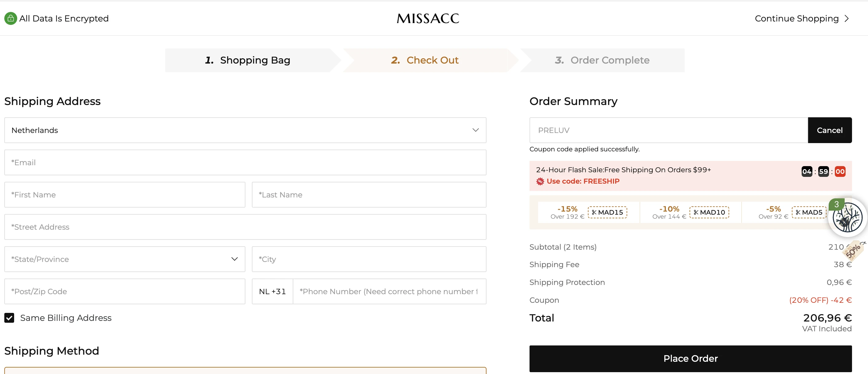The image size is (868, 374).
Task: Open the NL +31 phone code selector
Action: 272,291
